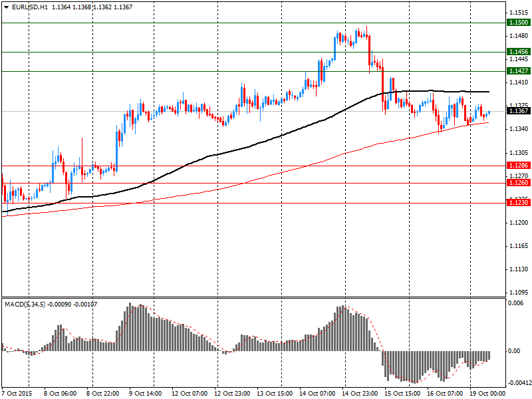Click the 8 Oct 06:00 time label
Screen dimensions: 532x399
(60, 394)
